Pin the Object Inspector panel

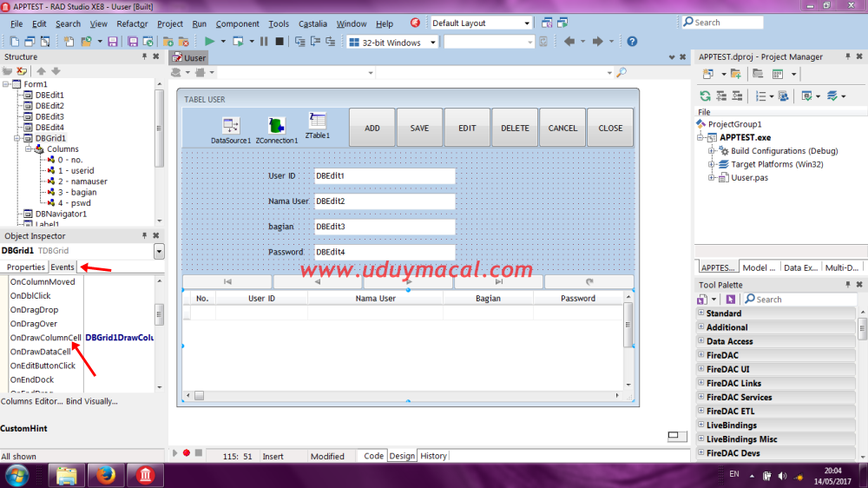point(144,235)
